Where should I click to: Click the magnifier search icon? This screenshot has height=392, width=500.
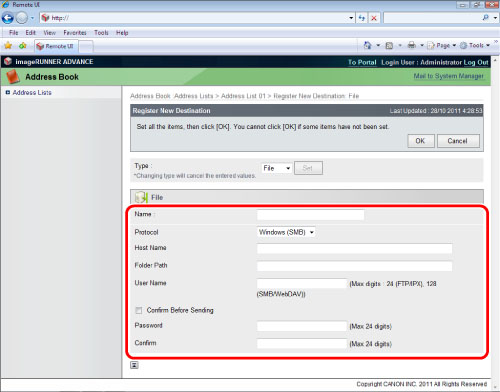coord(486,18)
